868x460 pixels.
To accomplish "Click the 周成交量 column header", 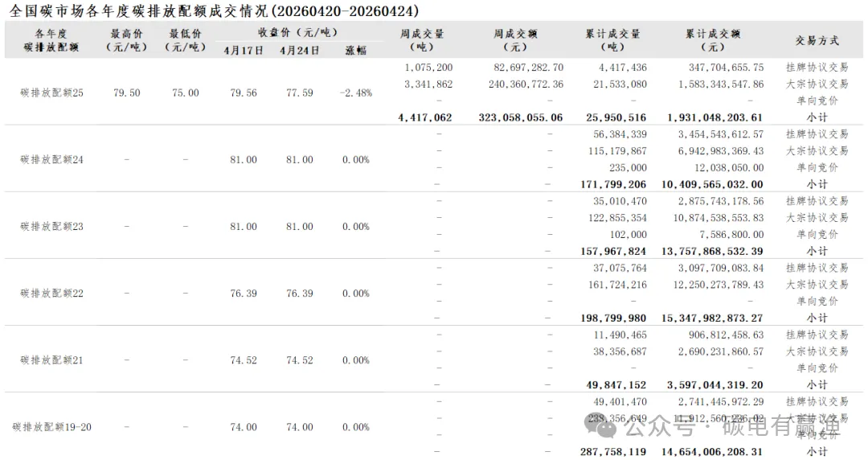I will coord(422,40).
